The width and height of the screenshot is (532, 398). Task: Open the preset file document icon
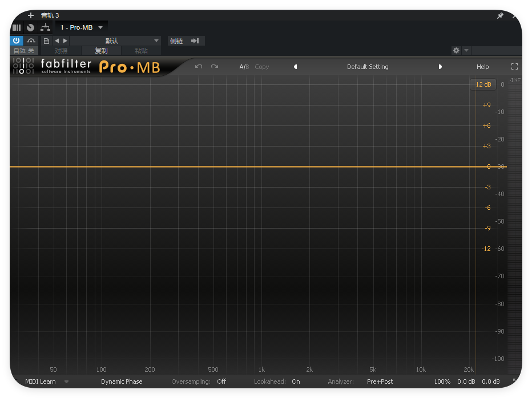pyautogui.click(x=46, y=41)
